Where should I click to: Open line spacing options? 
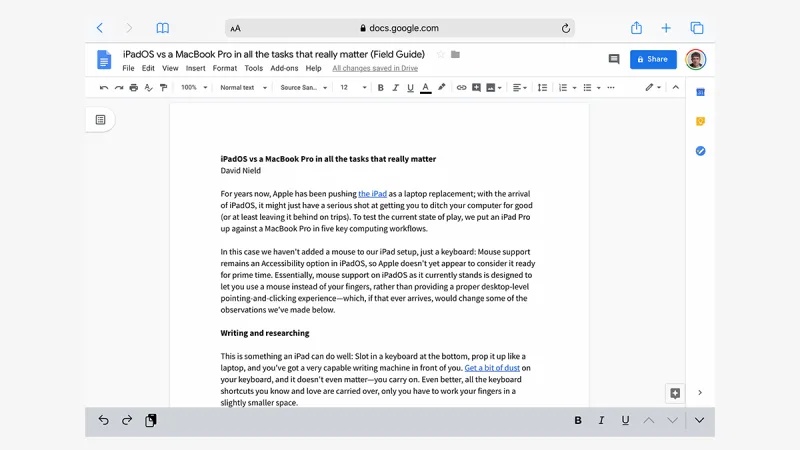click(x=542, y=88)
